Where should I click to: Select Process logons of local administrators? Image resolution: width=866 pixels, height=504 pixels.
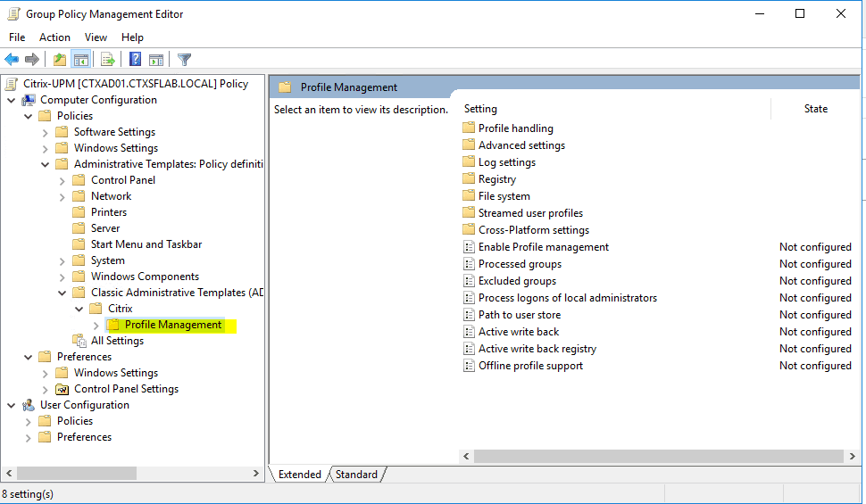pyautogui.click(x=568, y=298)
